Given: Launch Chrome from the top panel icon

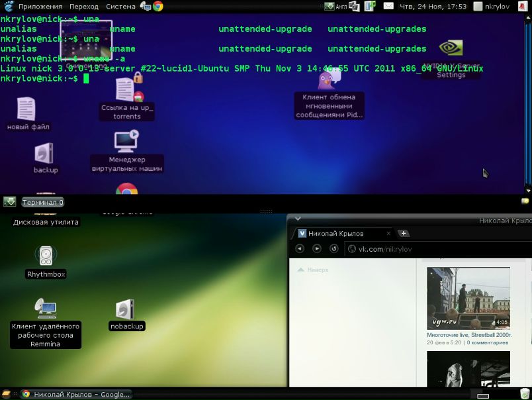Looking at the screenshot, I should (x=157, y=6).
